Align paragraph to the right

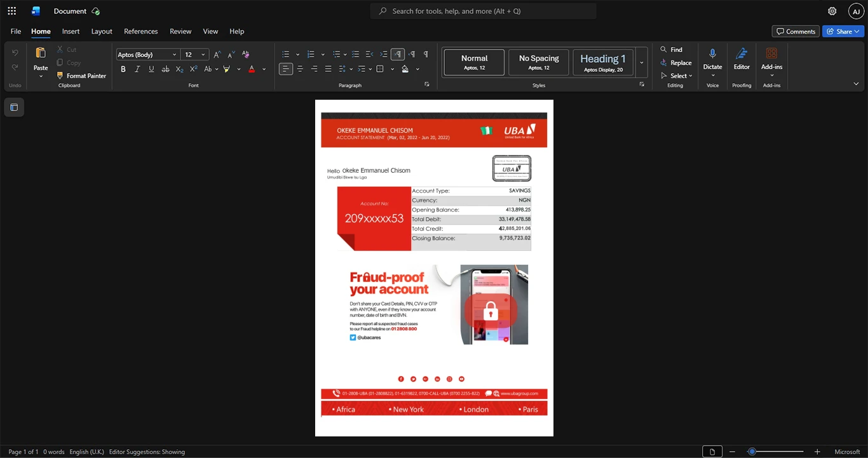coord(314,69)
